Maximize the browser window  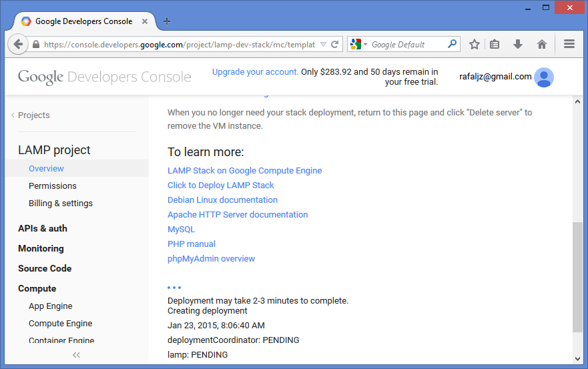coord(546,7)
